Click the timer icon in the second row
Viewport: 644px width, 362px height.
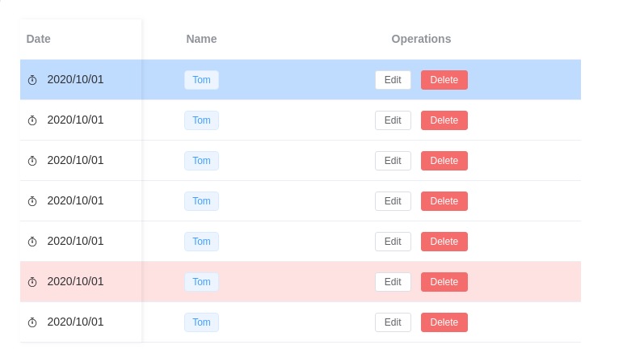(32, 120)
